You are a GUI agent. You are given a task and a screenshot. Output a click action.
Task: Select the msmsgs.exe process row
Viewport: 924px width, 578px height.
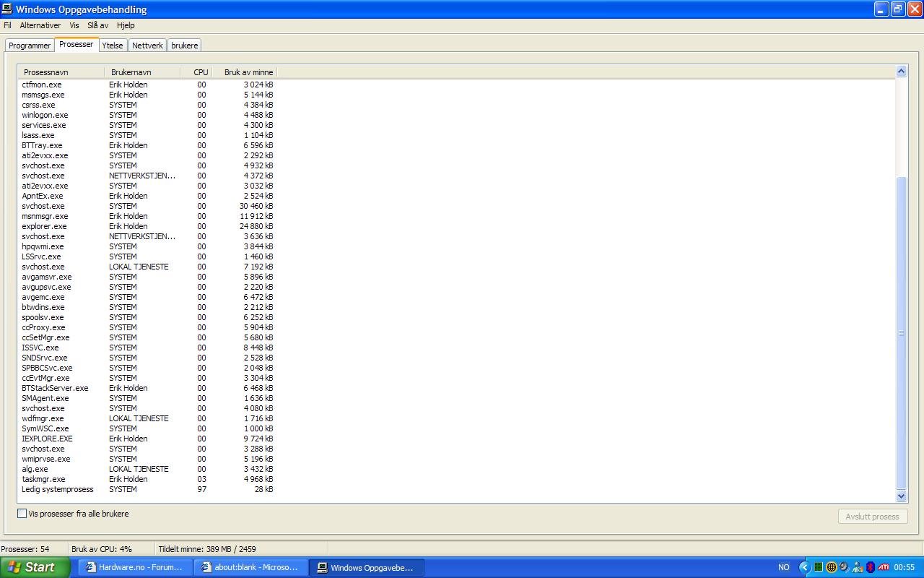[147, 95]
